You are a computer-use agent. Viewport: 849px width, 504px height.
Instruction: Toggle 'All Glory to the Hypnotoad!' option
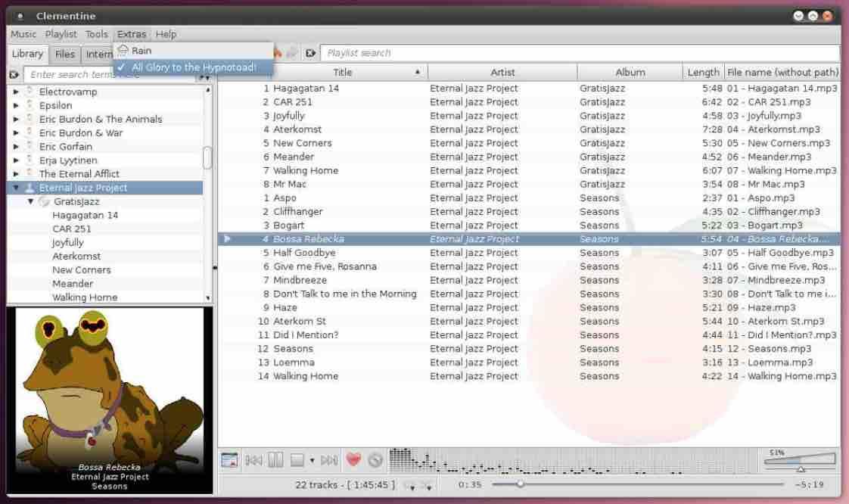(x=191, y=67)
